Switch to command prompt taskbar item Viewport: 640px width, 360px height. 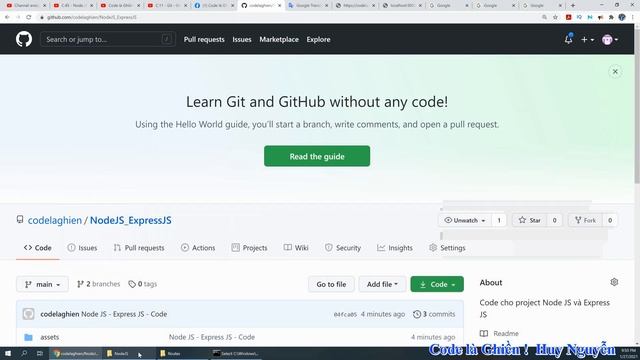point(236,353)
